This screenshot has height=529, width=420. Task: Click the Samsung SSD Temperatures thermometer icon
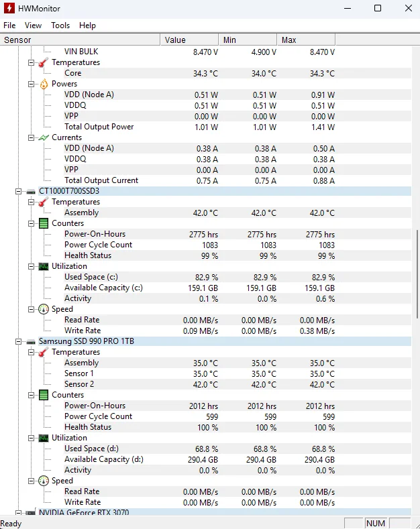44,352
